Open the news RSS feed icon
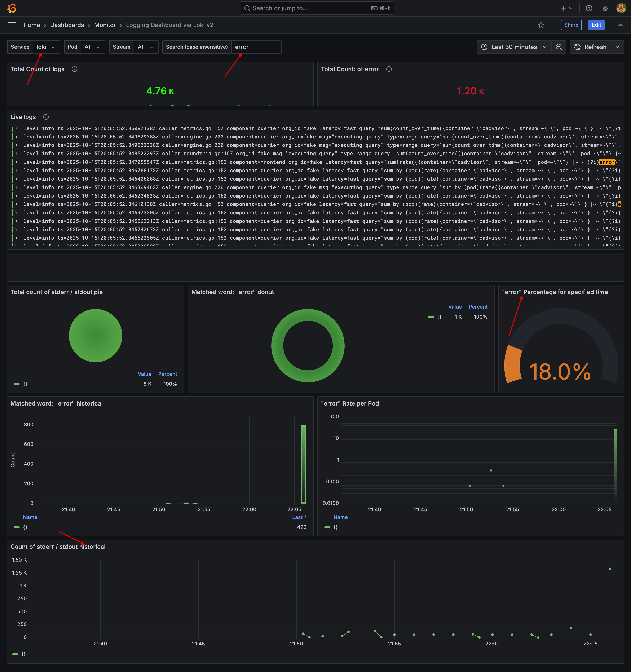 point(605,8)
